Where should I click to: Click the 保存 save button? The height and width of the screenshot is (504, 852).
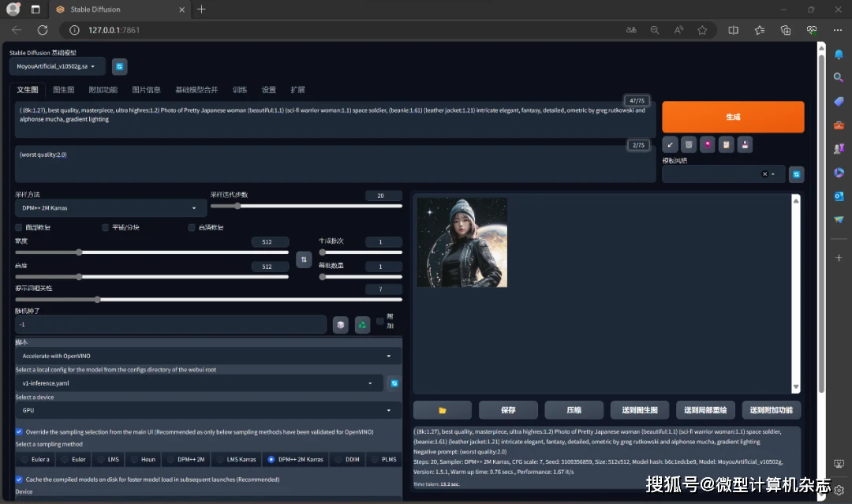(508, 410)
